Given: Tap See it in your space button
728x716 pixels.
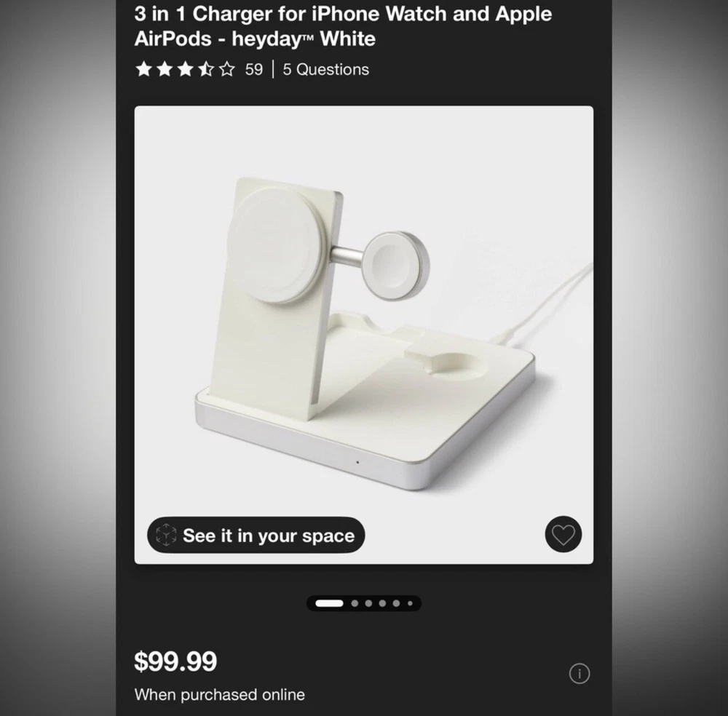Looking at the screenshot, I should point(256,535).
